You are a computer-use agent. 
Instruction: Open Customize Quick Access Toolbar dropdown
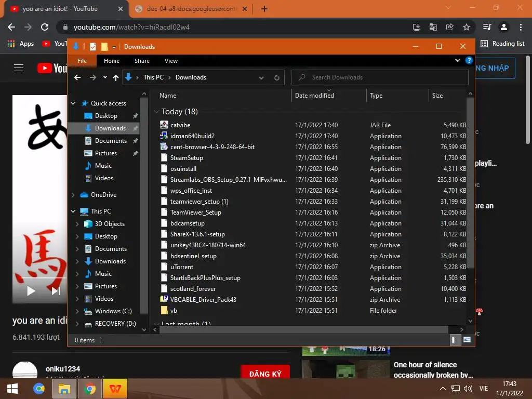(114, 47)
